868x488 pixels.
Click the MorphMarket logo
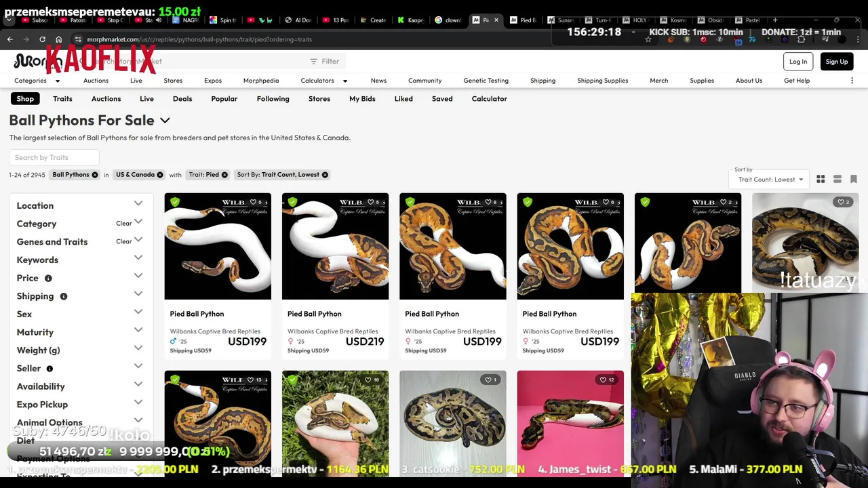coord(37,62)
